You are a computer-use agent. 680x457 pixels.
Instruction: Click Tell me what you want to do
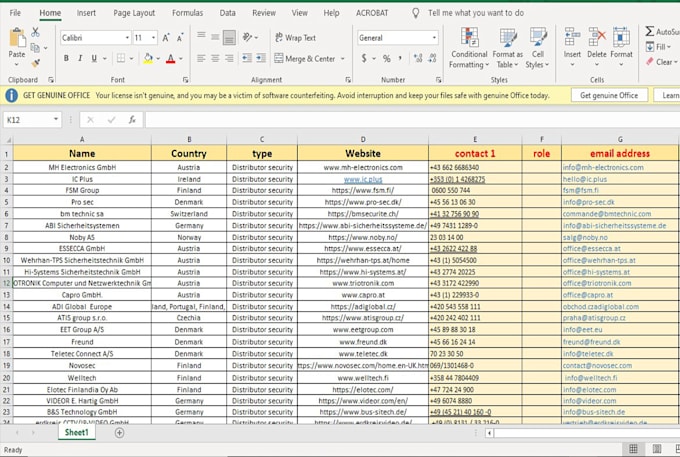476,13
